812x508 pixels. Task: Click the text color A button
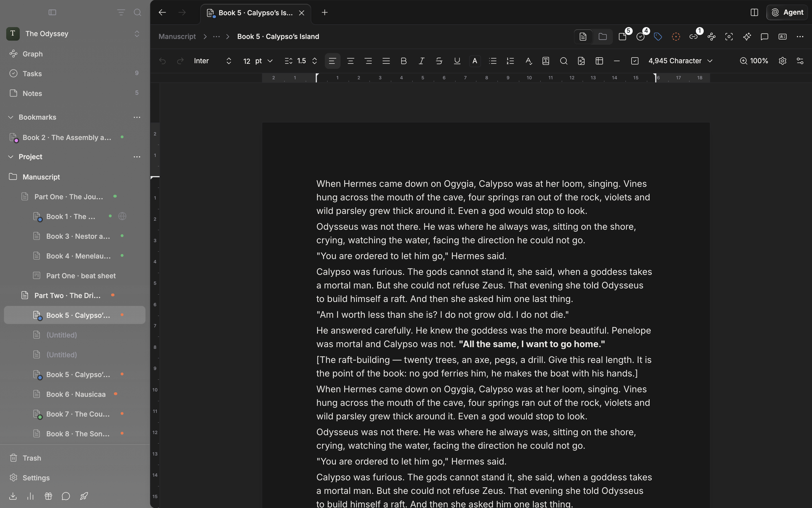tap(475, 61)
